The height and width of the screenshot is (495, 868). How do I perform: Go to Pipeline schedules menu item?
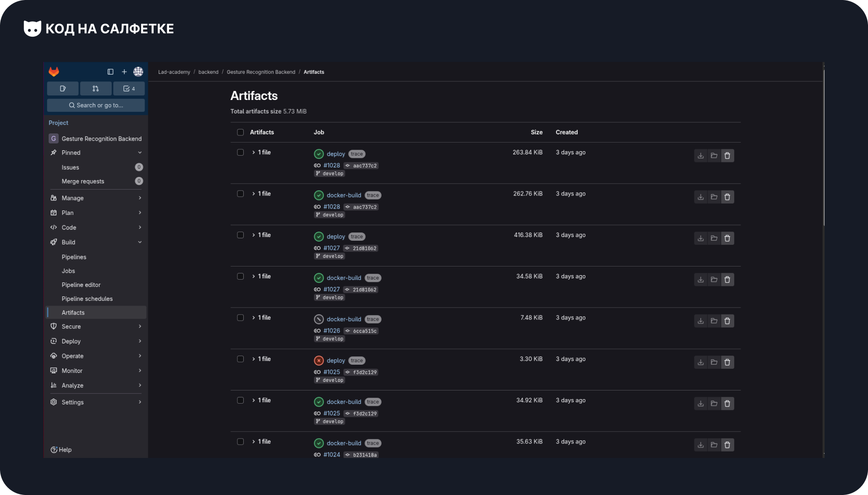87,299
